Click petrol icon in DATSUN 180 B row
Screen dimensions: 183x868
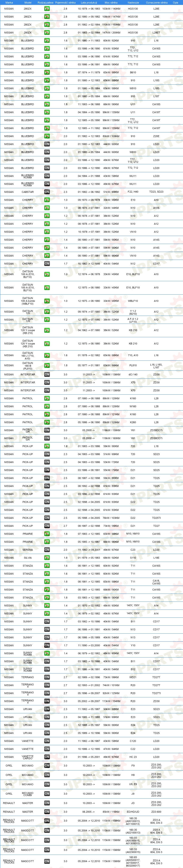pyautogui.click(x=47, y=365)
